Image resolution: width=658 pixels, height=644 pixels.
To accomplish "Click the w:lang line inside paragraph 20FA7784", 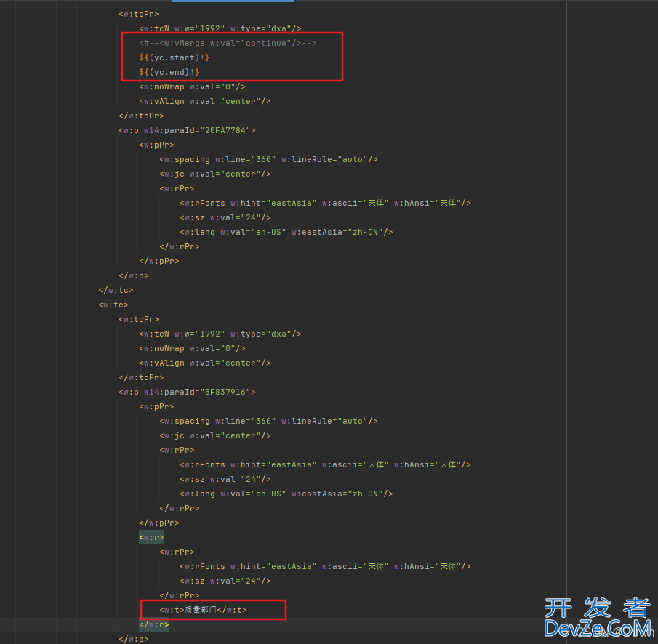I will click(x=286, y=232).
